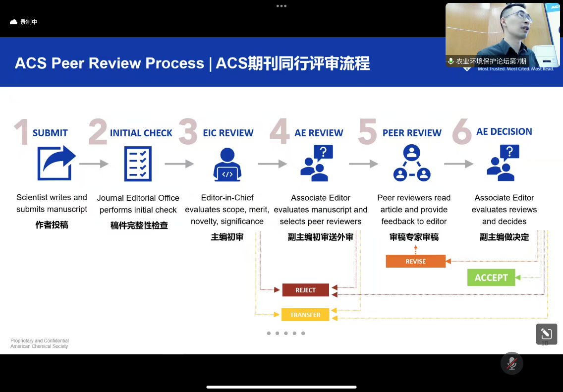The image size is (563, 392).
Task: Click the '农业环境保护论坛第7期' name tag
Action: pos(491,61)
